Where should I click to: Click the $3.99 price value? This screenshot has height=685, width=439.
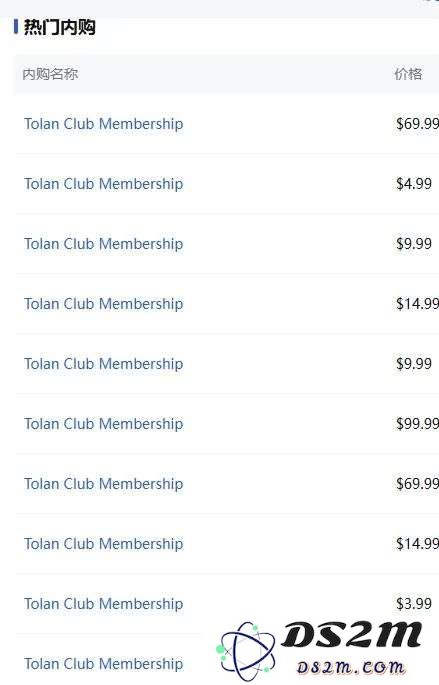coord(414,604)
